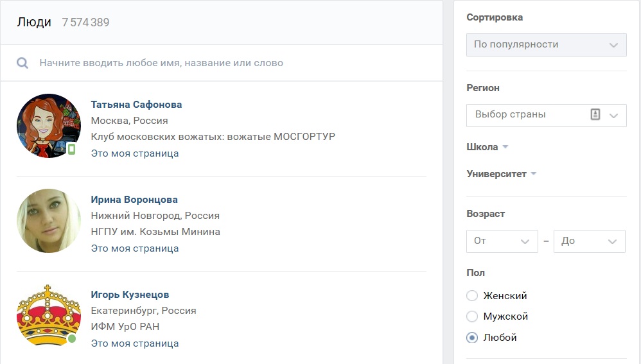
Task: Open Татьяна Сафонова's avatar picture
Action: [x=49, y=126]
